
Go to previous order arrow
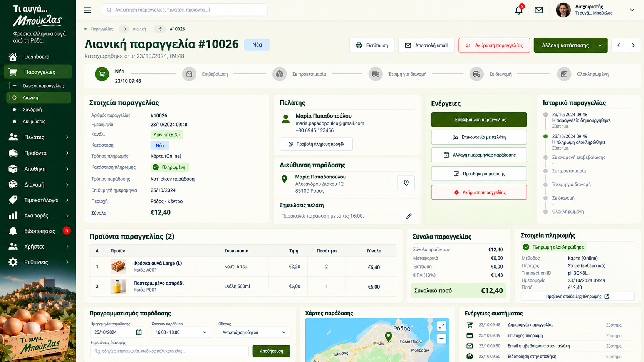point(619,45)
